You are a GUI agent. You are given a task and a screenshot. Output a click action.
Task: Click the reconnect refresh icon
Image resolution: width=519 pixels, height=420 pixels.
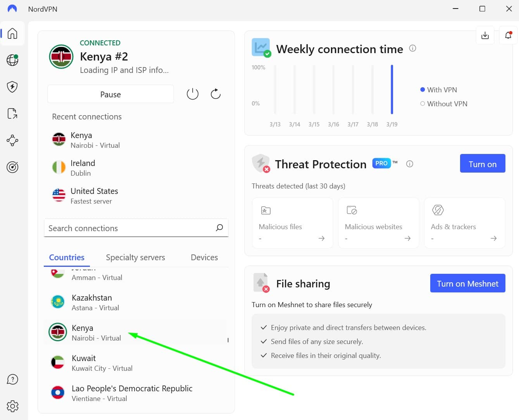pyautogui.click(x=216, y=94)
